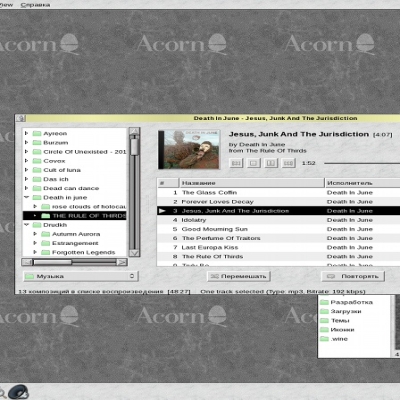Click the Burzum folder icon

pyautogui.click(x=37, y=143)
